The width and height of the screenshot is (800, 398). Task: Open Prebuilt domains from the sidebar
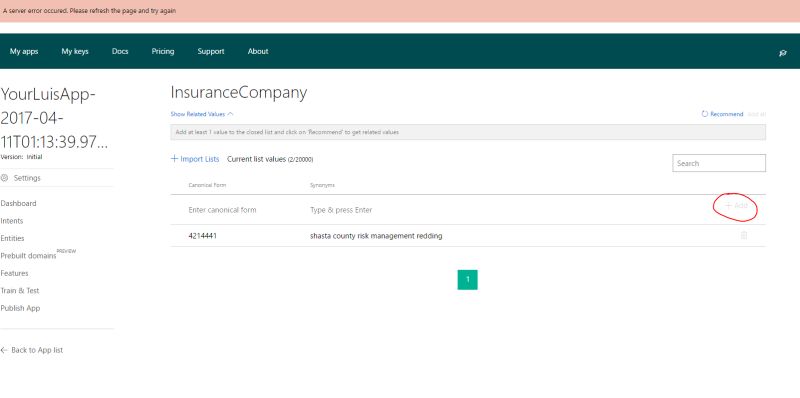(x=29, y=256)
